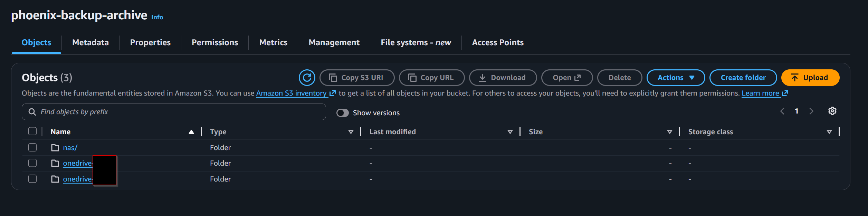Open table preferences gear icon

pos(832,111)
